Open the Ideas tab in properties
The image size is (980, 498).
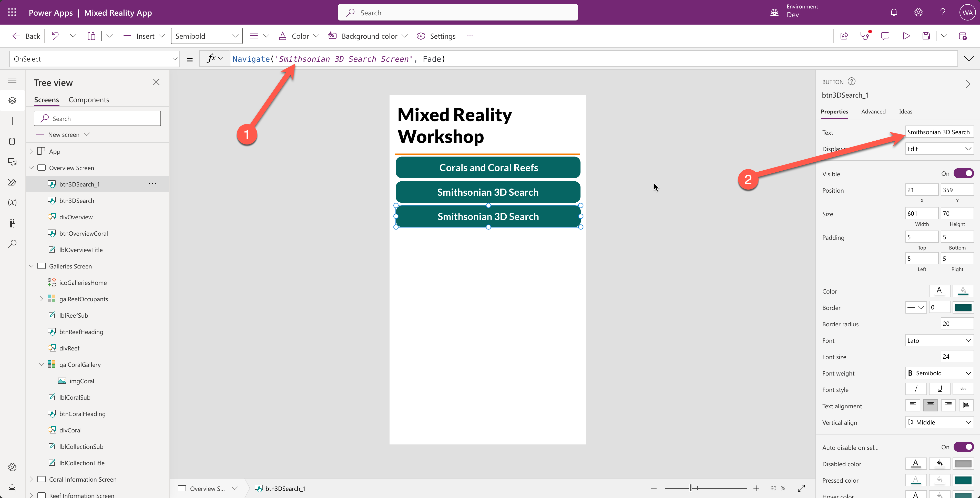click(x=905, y=111)
